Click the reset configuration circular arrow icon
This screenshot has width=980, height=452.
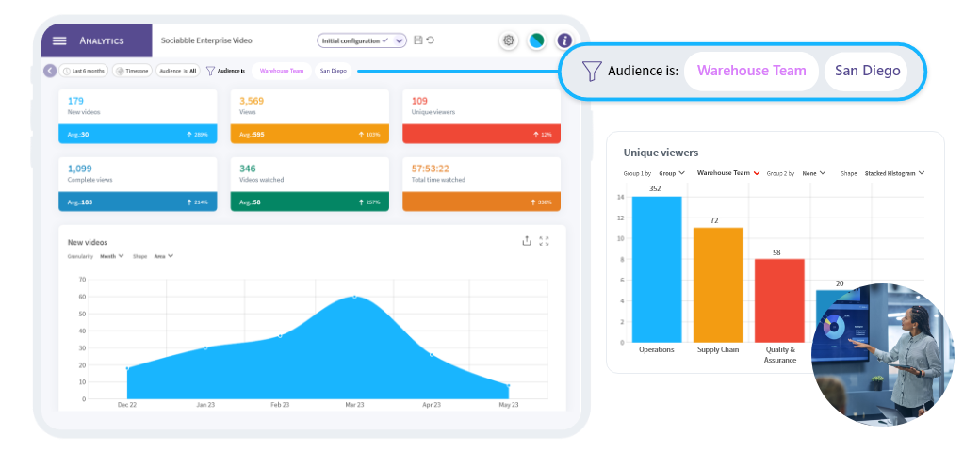tap(430, 40)
